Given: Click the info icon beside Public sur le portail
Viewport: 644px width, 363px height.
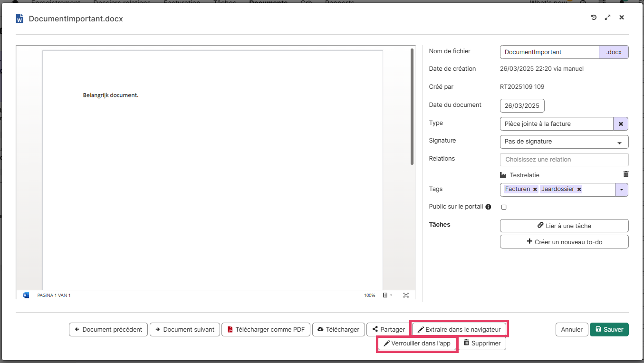Looking at the screenshot, I should point(488,207).
